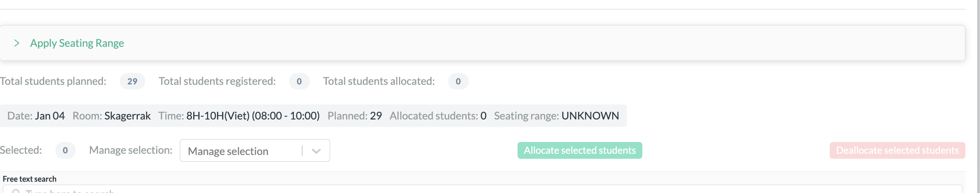Click the down arrow in Manage selection
This screenshot has height=193, width=980.
point(316,151)
